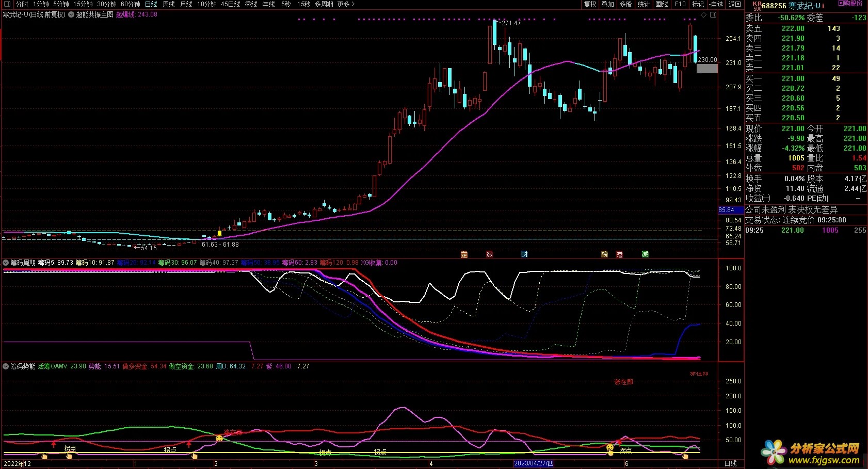Click the 卖一 price 221.01
Viewport: 868px width, 469px height.
click(793, 68)
